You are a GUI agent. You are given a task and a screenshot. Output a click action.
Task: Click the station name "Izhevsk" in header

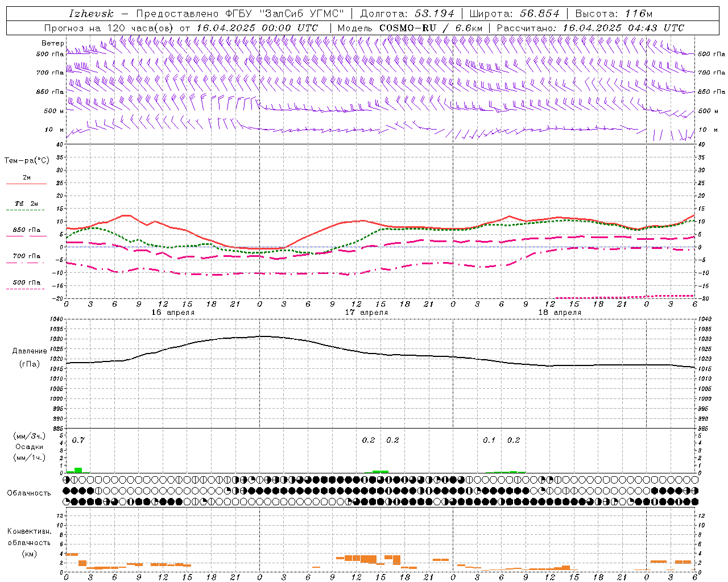point(92,14)
